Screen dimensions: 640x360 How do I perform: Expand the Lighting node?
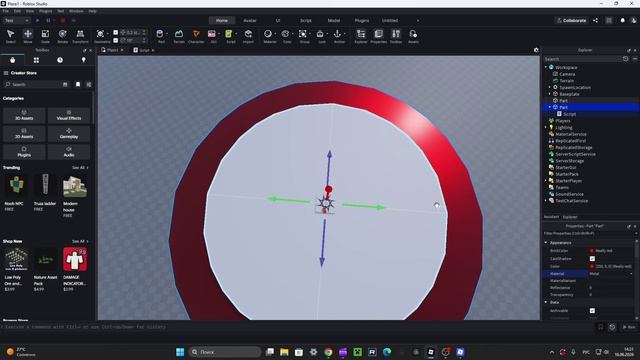click(546, 127)
